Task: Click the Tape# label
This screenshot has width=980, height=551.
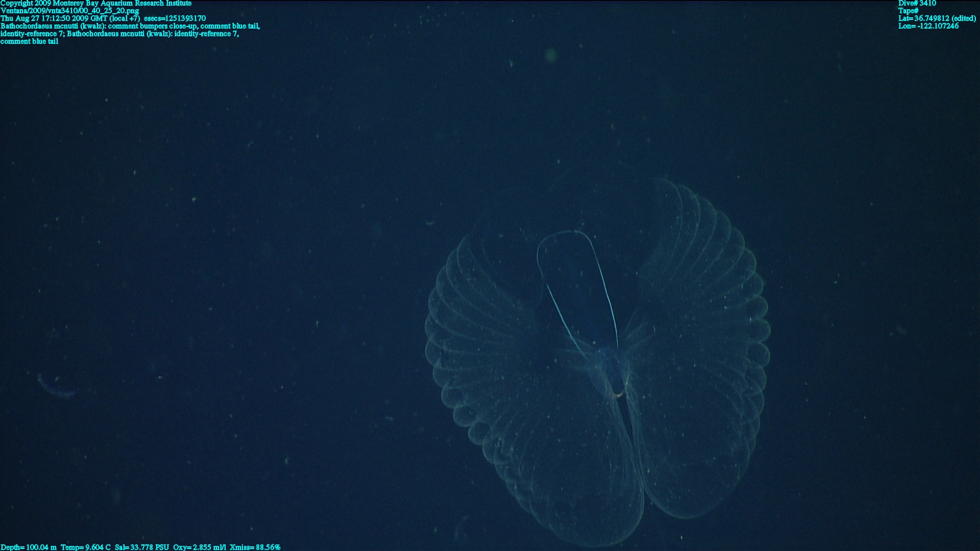Action: [x=908, y=11]
